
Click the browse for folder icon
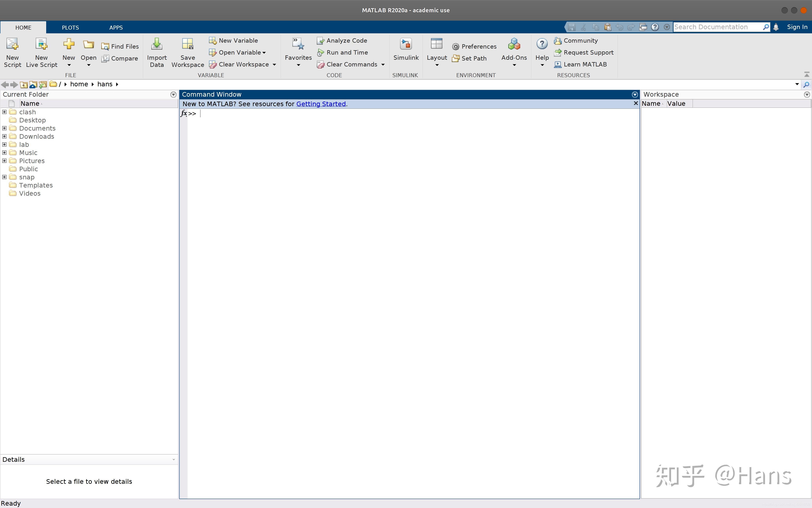click(43, 84)
